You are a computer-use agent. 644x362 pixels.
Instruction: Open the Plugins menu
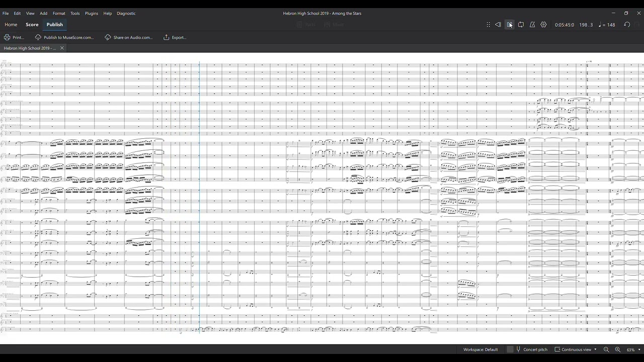click(x=92, y=13)
